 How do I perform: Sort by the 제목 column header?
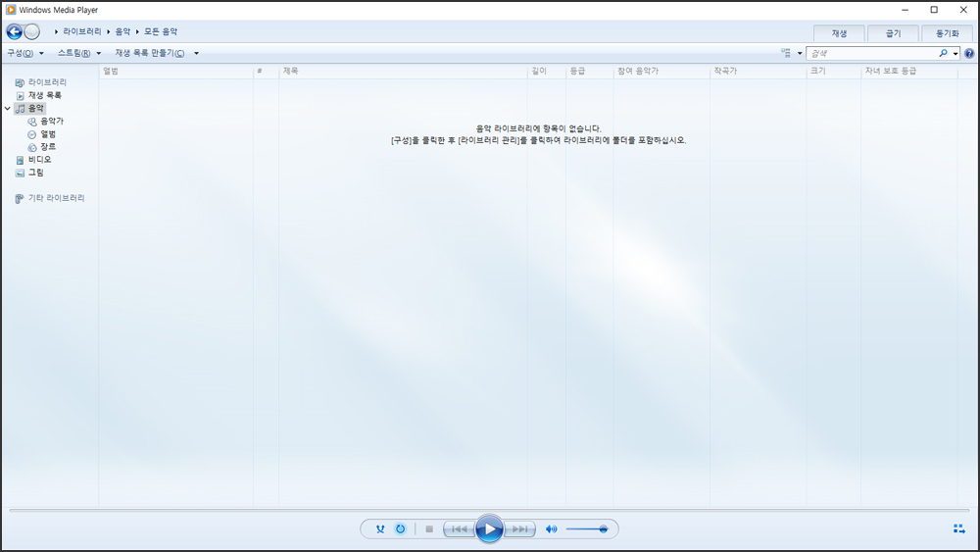point(403,72)
